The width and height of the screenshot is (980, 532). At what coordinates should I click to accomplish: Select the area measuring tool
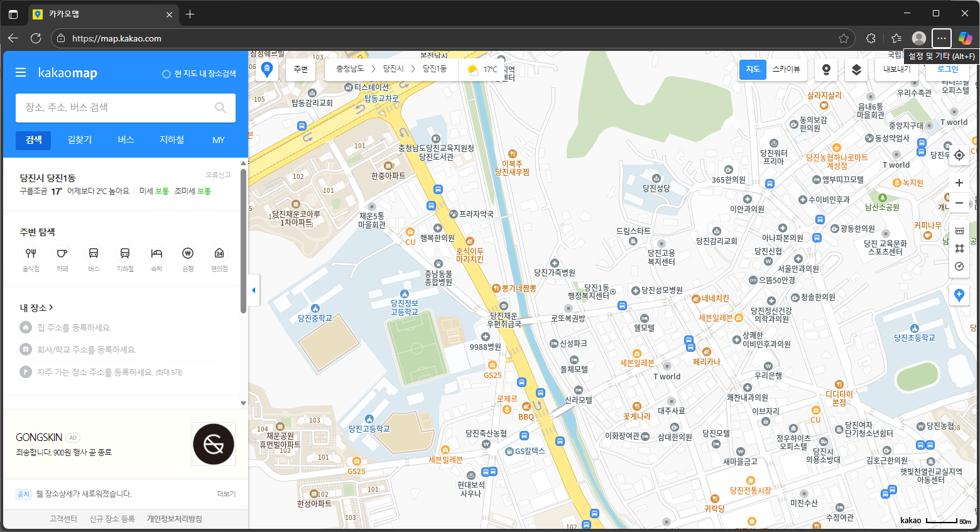click(x=959, y=248)
